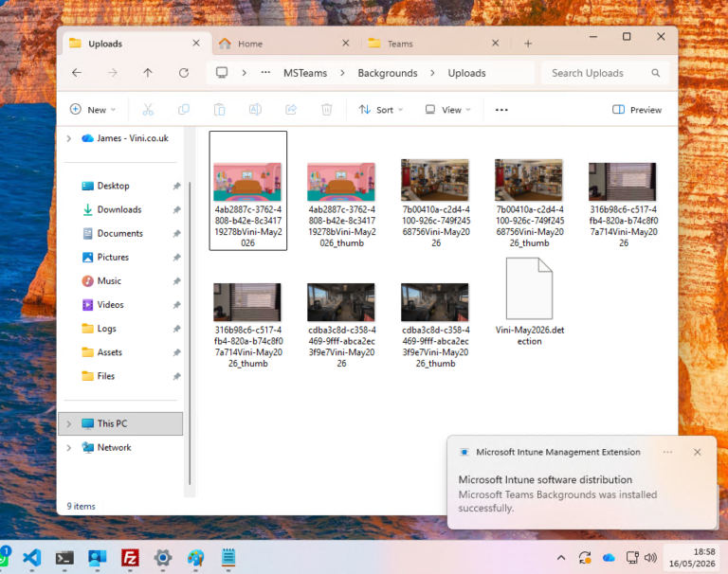Go forward with the right arrow
The image size is (728, 574).
coord(113,73)
